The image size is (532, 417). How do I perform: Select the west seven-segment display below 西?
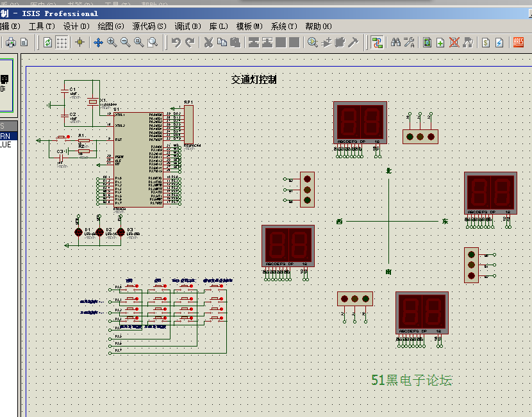pyautogui.click(x=288, y=246)
